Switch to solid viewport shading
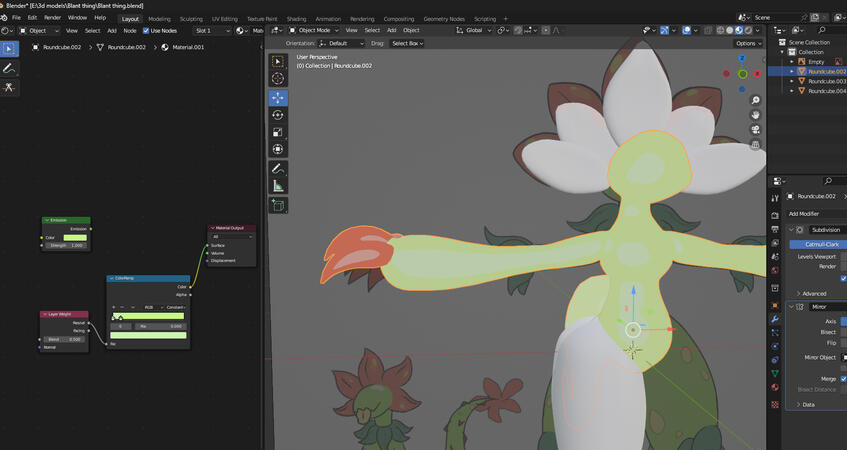 click(730, 30)
